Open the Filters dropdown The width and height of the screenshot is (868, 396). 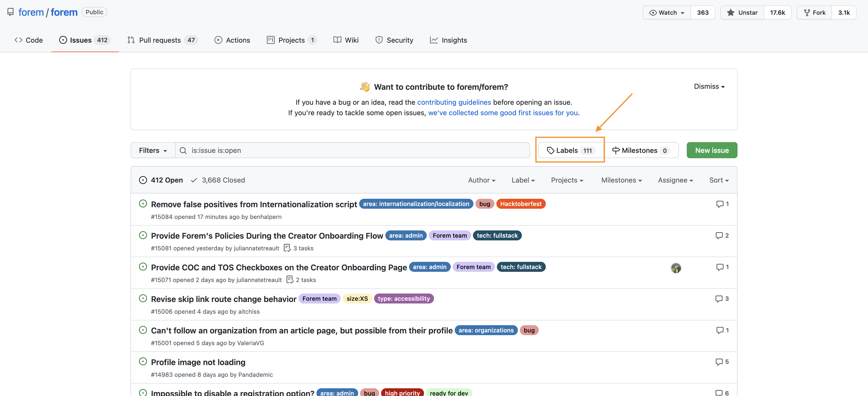click(x=153, y=151)
